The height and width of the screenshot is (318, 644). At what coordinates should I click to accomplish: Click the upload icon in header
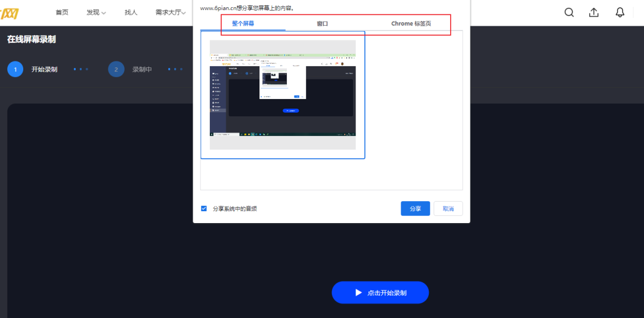click(594, 13)
